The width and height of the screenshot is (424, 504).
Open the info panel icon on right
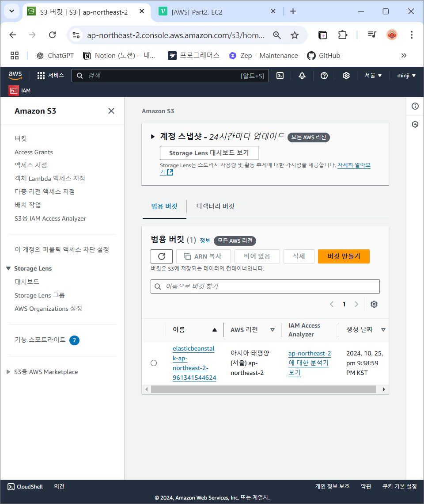(415, 106)
